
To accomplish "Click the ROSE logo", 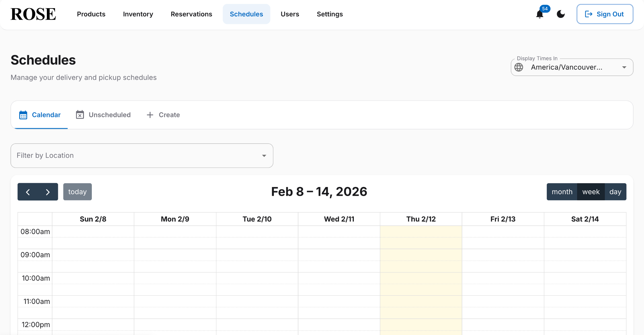I will [33, 14].
